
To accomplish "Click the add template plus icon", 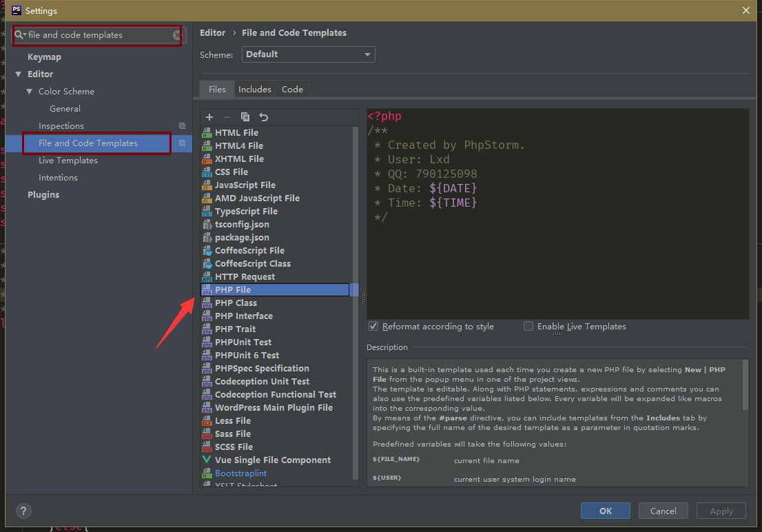I will point(209,117).
